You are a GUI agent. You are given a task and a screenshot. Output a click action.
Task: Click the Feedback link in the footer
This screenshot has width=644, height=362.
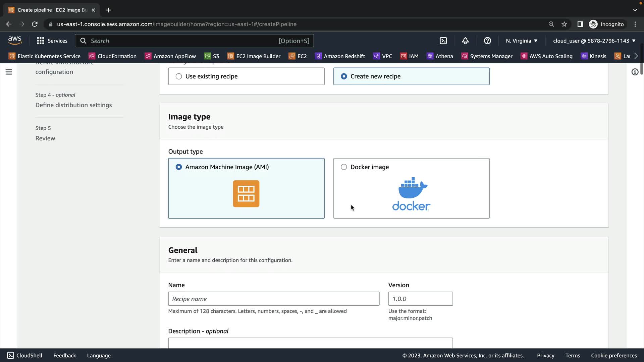point(65,355)
